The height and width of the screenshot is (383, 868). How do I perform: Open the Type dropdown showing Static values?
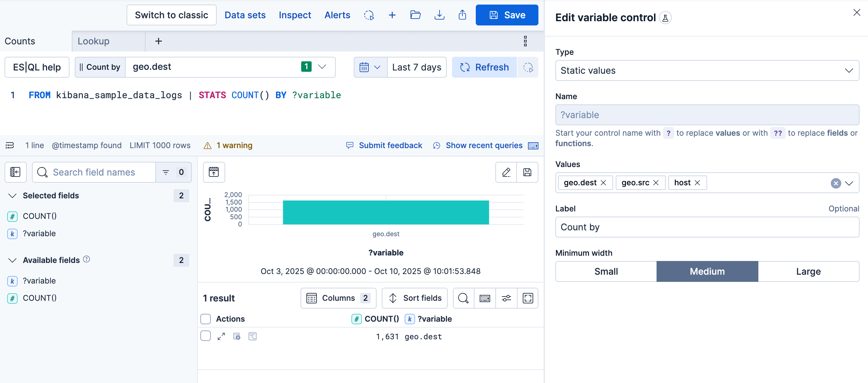(x=707, y=70)
